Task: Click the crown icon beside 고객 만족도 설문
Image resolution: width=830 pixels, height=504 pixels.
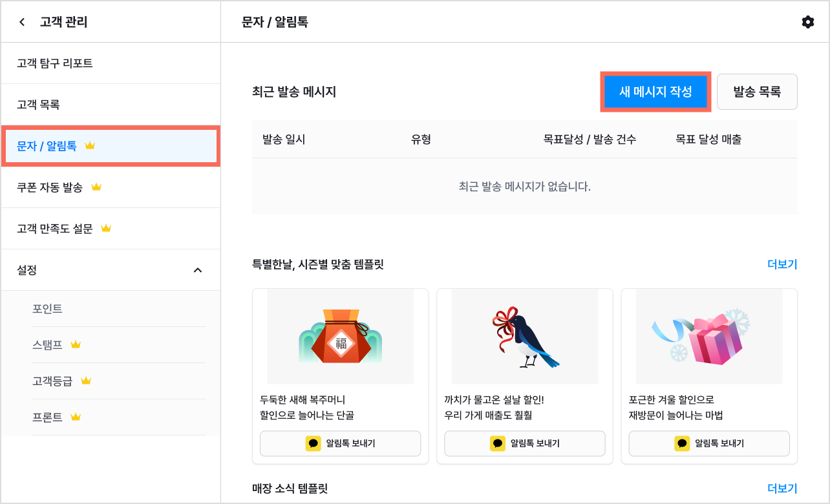Action: click(107, 228)
